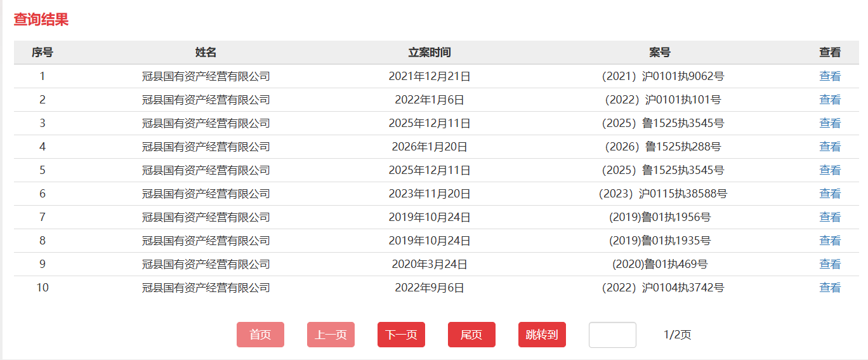View details for case (2019)鲁01执1935号
This screenshot has height=360, width=868.
[x=829, y=241]
